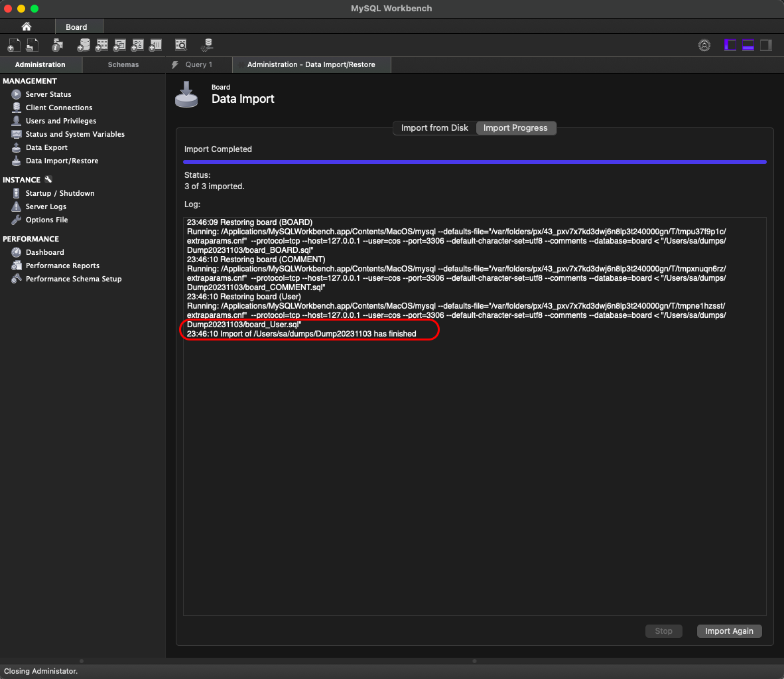The height and width of the screenshot is (679, 784).
Task: Open the object inspector toolbar icon
Action: click(58, 45)
